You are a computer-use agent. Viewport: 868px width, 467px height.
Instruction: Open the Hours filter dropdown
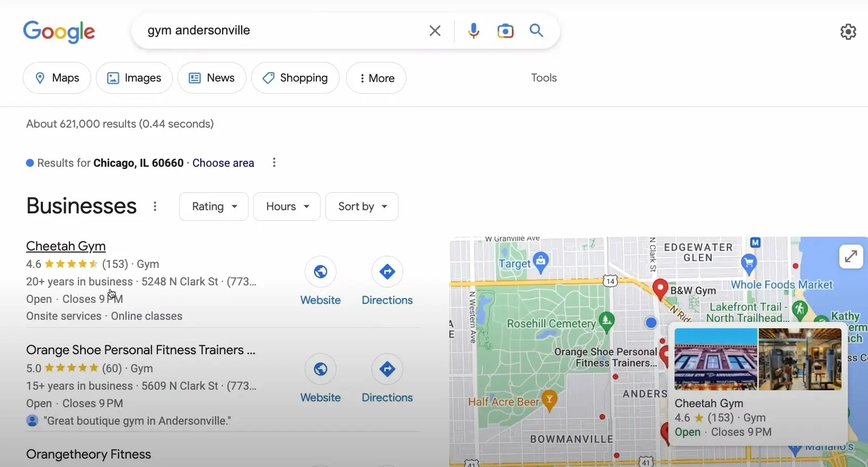287,206
